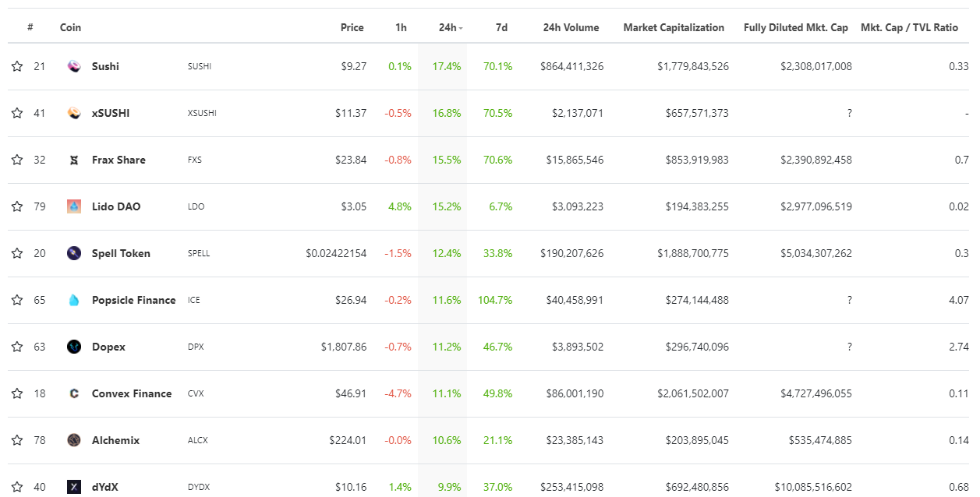Toggle the favorite star for Alchemix
This screenshot has height=497, width=980.
(17, 440)
